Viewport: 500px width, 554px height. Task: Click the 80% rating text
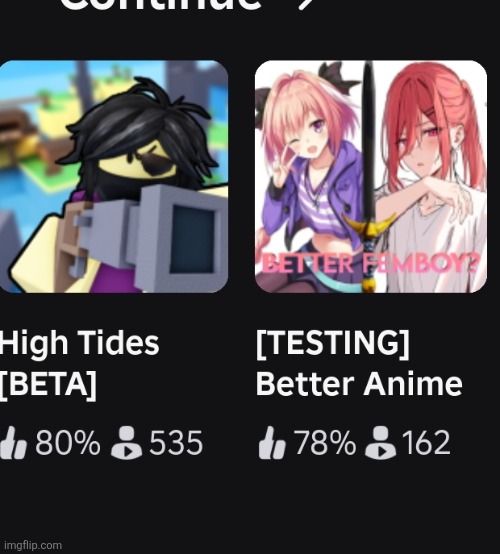68,443
